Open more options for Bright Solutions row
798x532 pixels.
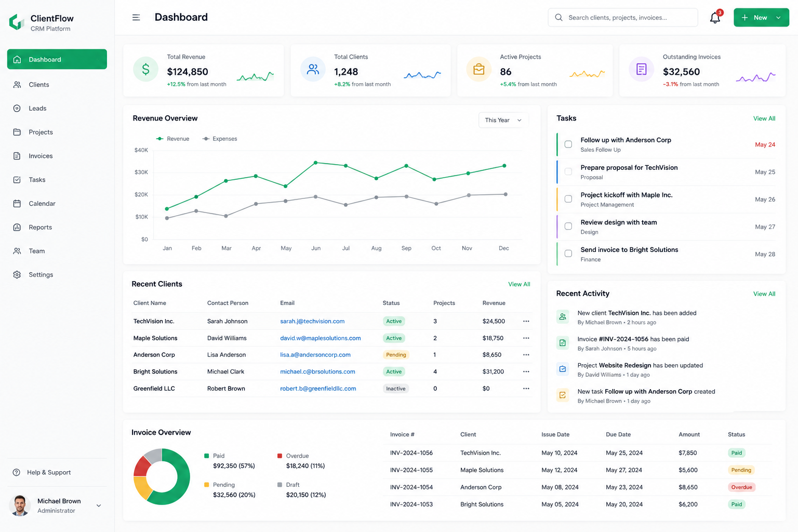(x=526, y=372)
